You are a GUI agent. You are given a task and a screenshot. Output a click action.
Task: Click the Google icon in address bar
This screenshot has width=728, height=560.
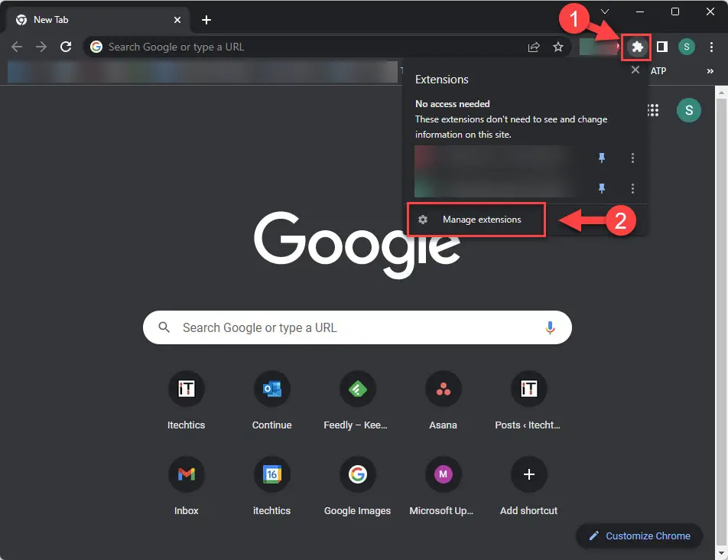[x=96, y=47]
